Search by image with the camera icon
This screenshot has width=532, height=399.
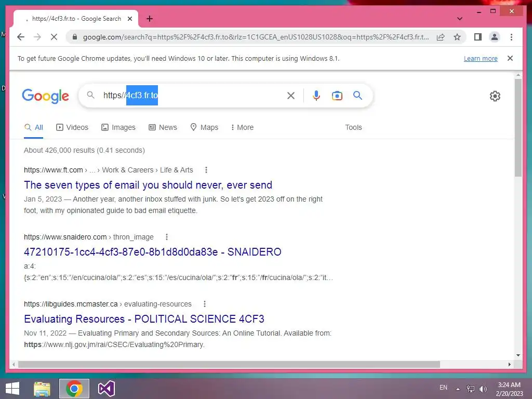pyautogui.click(x=337, y=96)
